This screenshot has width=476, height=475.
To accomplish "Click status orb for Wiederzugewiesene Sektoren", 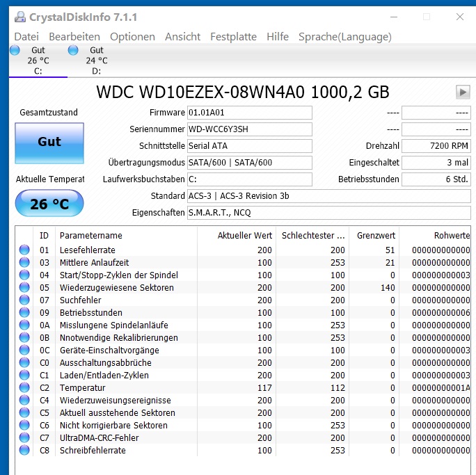I will click(24, 287).
